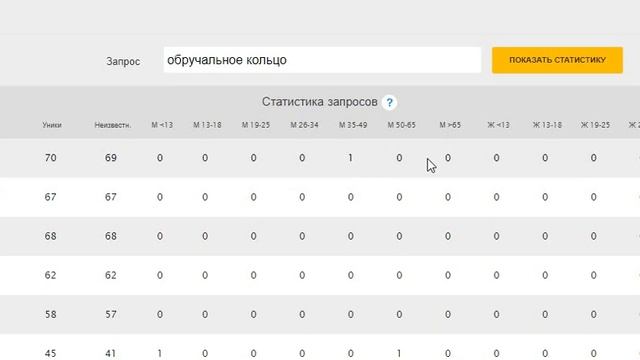Click value 1 under М 35-49
The height and width of the screenshot is (360, 640).
click(350, 158)
